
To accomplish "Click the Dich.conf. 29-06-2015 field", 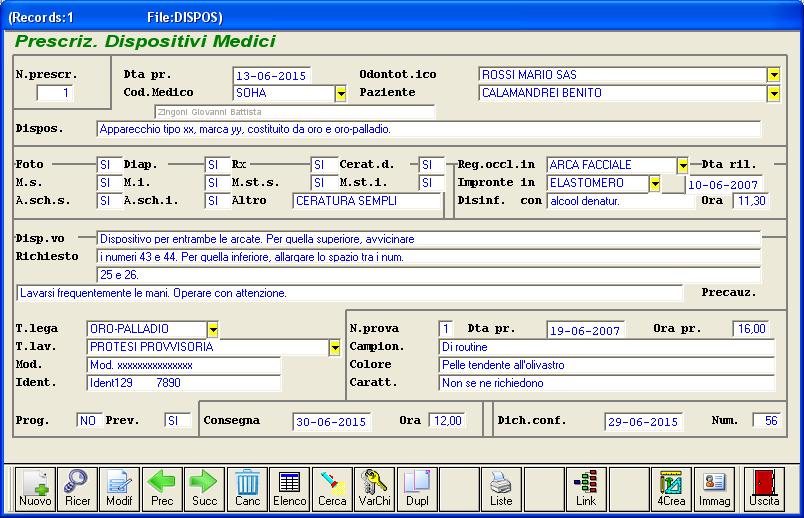I will tap(644, 422).
